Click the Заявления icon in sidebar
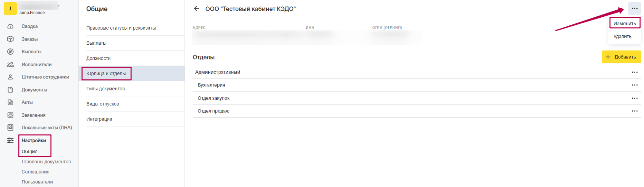The width and height of the screenshot is (644, 187). pyautogui.click(x=10, y=115)
